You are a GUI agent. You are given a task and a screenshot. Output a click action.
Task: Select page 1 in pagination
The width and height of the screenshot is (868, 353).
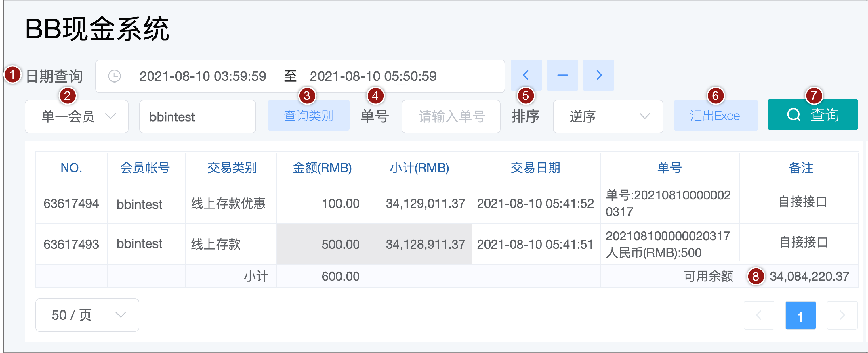800,315
